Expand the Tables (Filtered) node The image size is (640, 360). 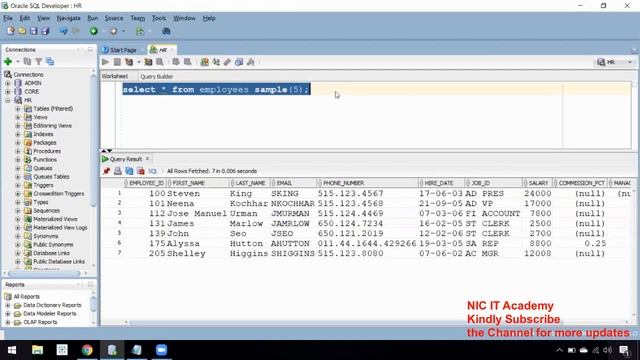coord(18,109)
